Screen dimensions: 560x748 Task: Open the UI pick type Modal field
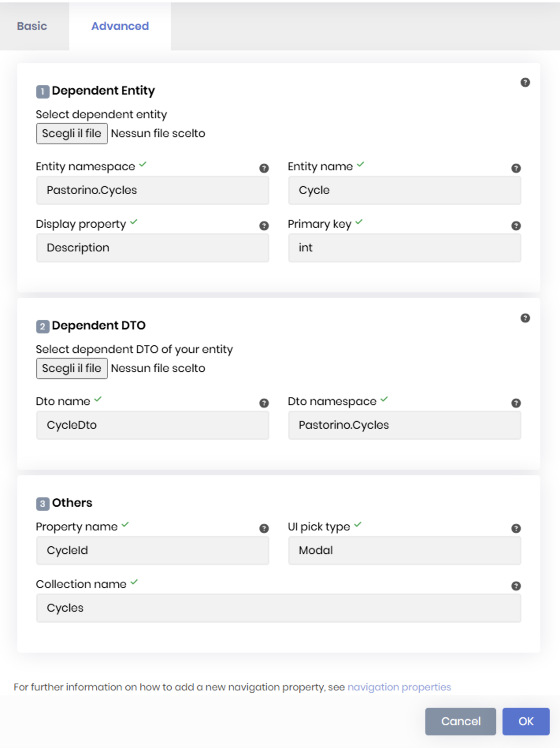tap(404, 551)
